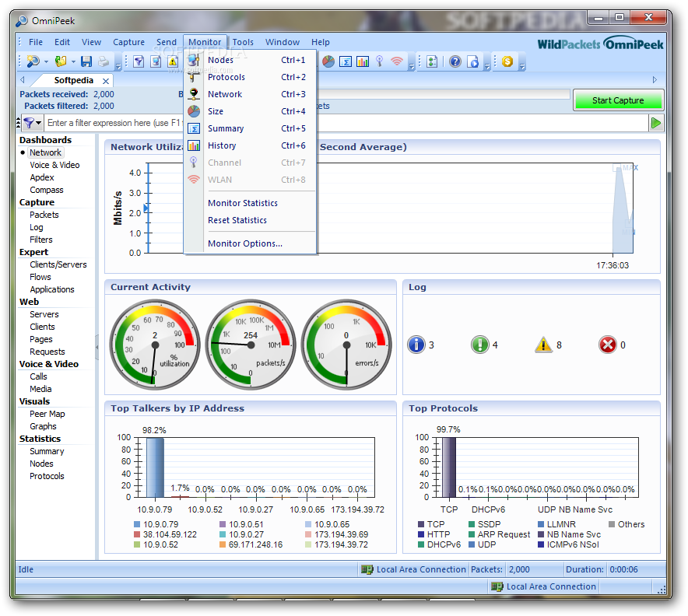
Task: Click the Start Capture button
Action: pyautogui.click(x=618, y=100)
